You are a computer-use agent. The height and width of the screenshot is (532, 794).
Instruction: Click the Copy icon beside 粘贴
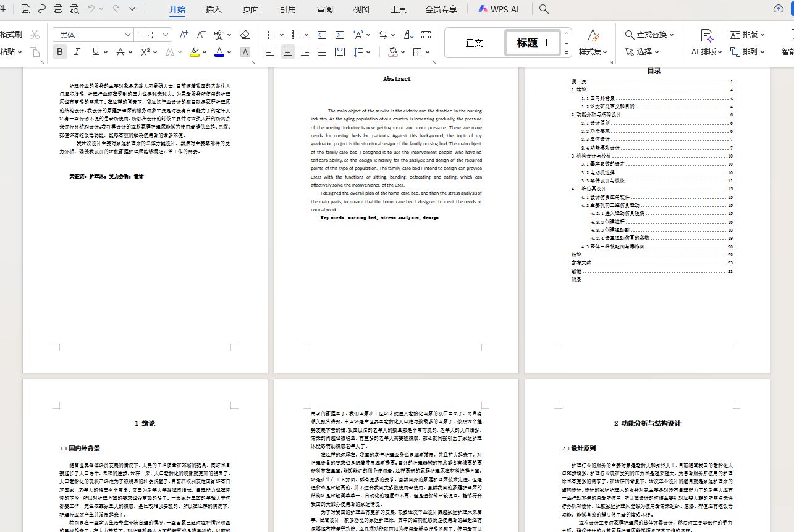(x=35, y=52)
